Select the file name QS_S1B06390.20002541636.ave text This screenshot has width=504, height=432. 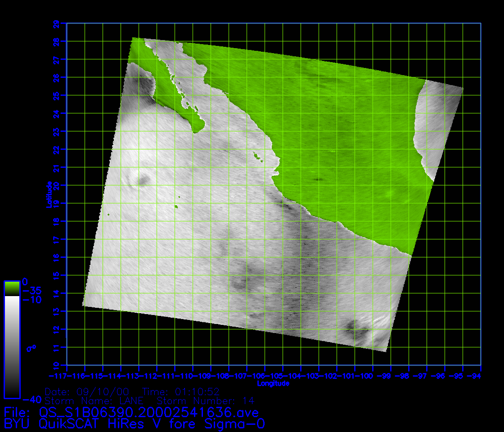click(x=148, y=412)
